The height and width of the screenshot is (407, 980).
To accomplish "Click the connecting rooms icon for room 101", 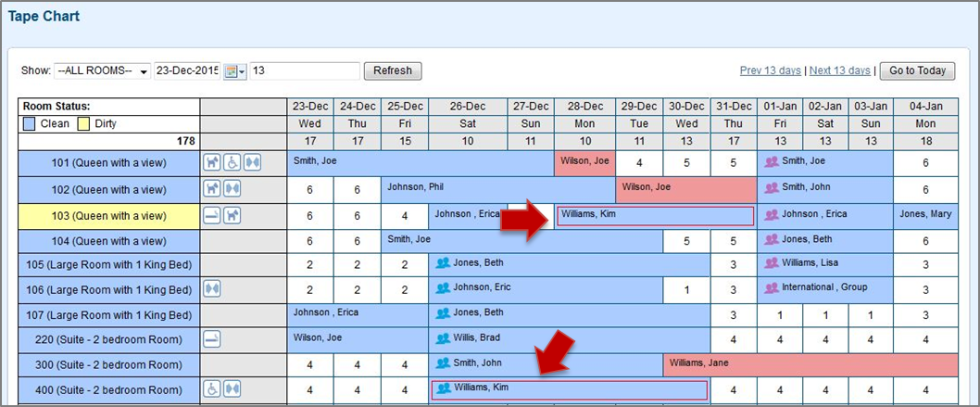I will click(x=253, y=163).
